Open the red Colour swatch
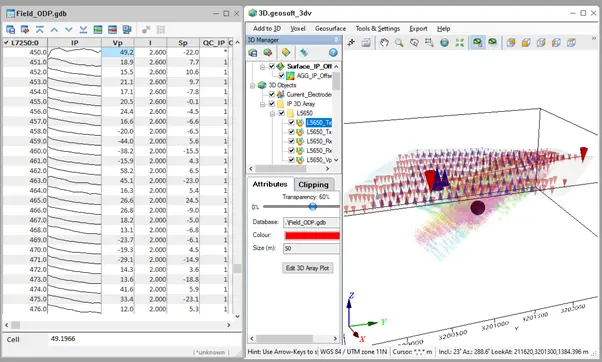 click(312, 235)
